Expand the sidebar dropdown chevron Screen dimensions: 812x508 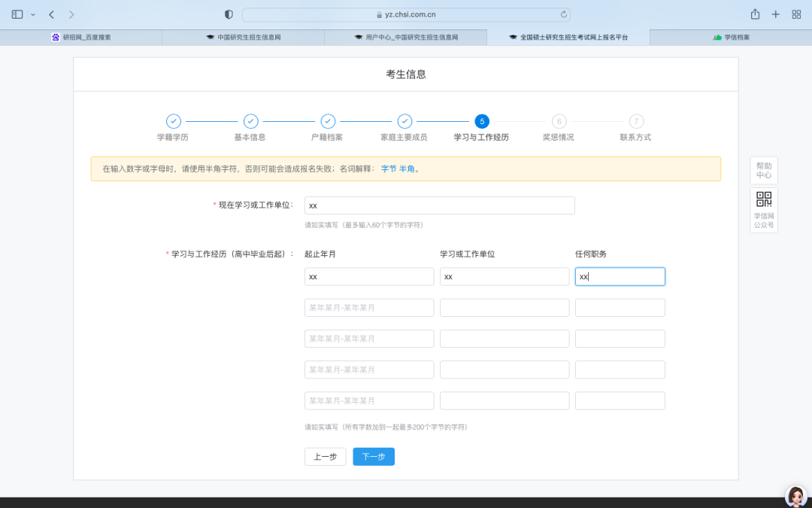(x=33, y=14)
